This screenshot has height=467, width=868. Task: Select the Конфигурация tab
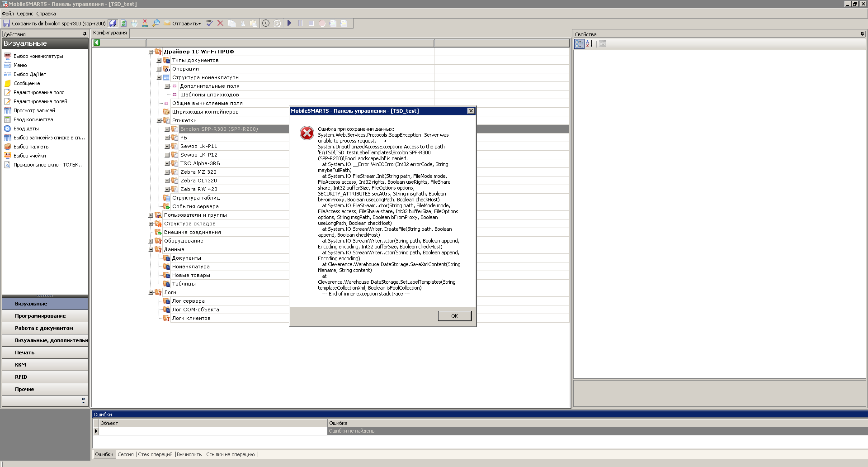(x=110, y=33)
